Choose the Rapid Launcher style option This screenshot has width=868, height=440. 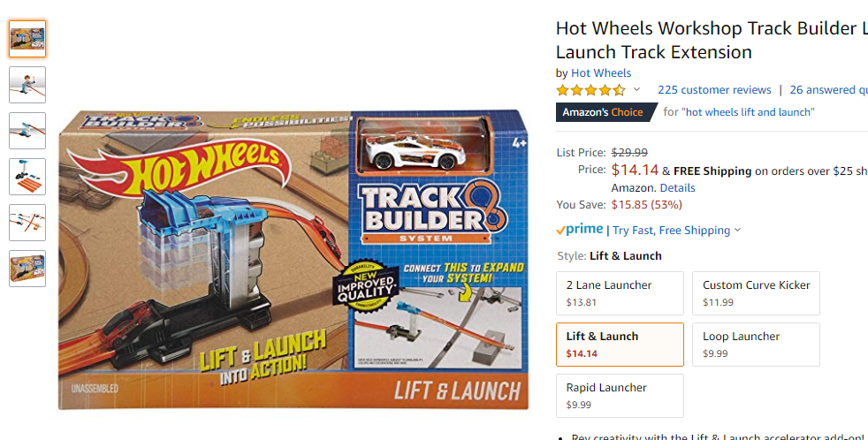point(620,396)
